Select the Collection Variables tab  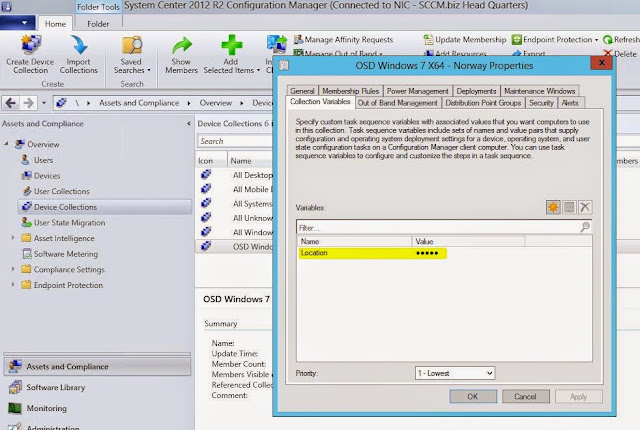320,102
